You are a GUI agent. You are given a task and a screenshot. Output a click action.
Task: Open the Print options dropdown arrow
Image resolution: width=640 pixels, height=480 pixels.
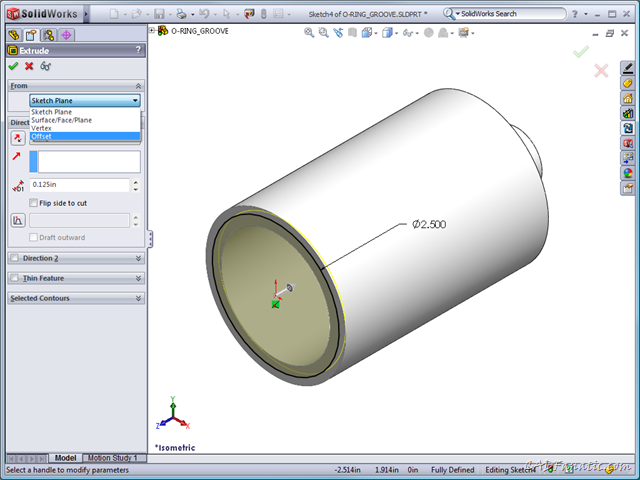192,15
